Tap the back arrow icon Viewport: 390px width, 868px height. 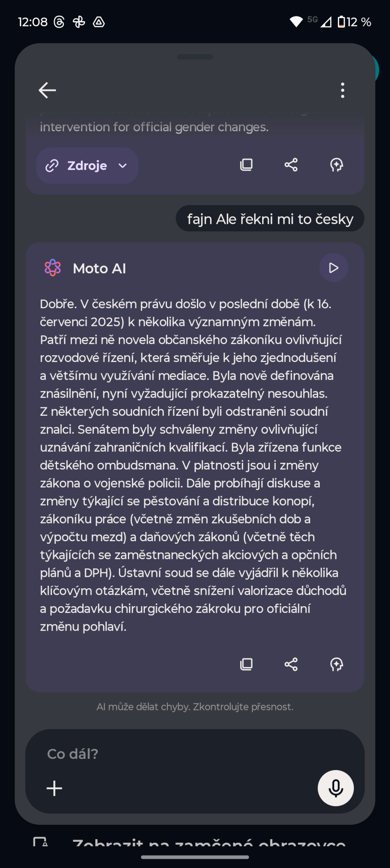[47, 90]
